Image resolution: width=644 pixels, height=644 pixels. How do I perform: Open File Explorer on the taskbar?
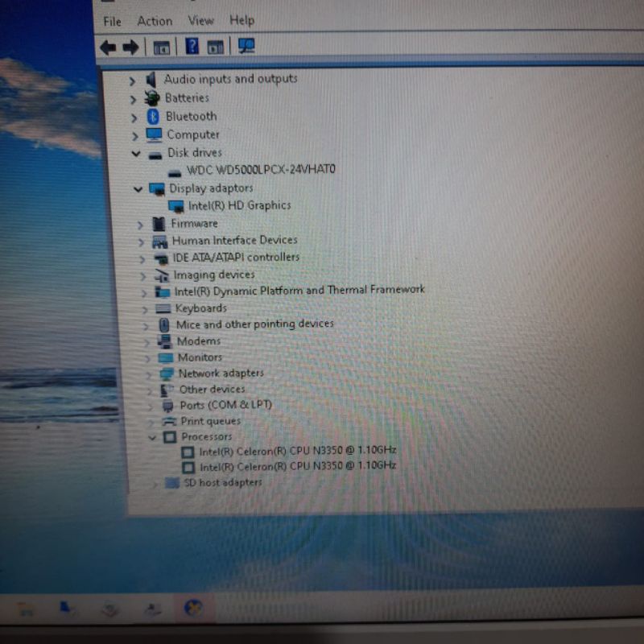26,609
